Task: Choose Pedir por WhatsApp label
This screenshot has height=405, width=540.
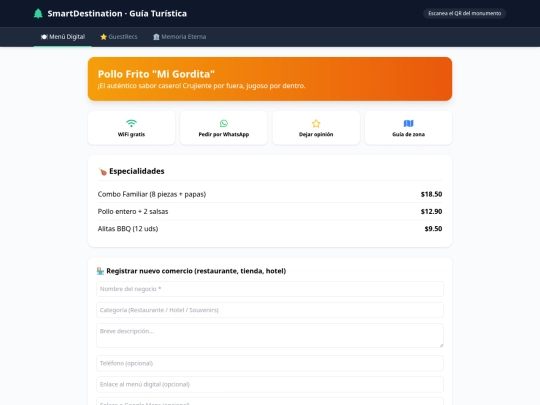Action: (x=224, y=134)
